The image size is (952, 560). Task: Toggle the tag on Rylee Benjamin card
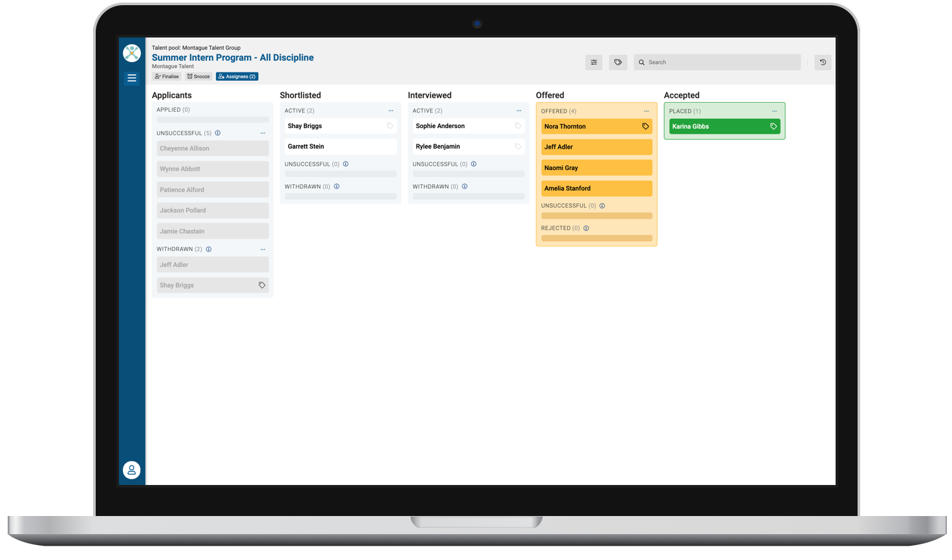click(x=518, y=147)
